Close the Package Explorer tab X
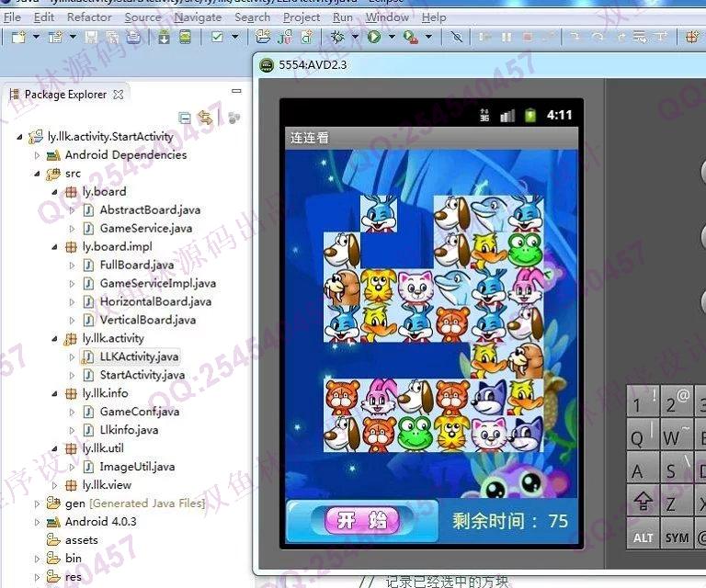This screenshot has height=588, width=706. pyautogui.click(x=119, y=95)
